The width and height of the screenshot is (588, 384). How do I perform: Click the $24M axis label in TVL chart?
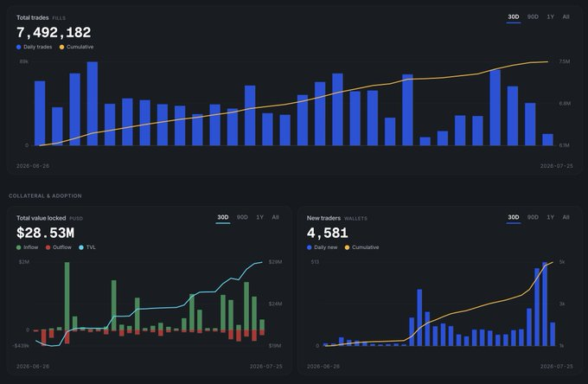[275, 304]
